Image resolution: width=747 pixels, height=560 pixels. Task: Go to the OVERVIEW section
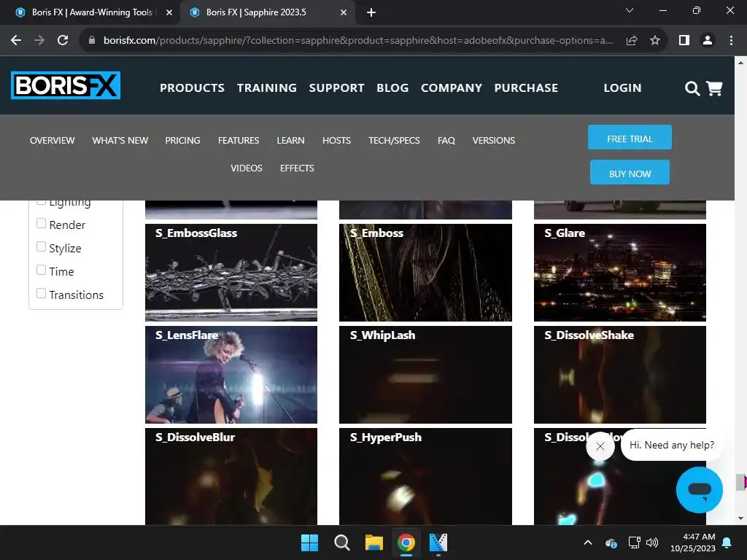pos(52,141)
